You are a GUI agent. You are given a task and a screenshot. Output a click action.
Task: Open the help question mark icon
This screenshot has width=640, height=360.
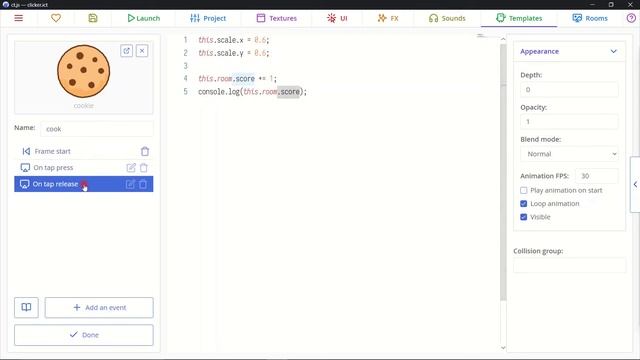(x=631, y=18)
